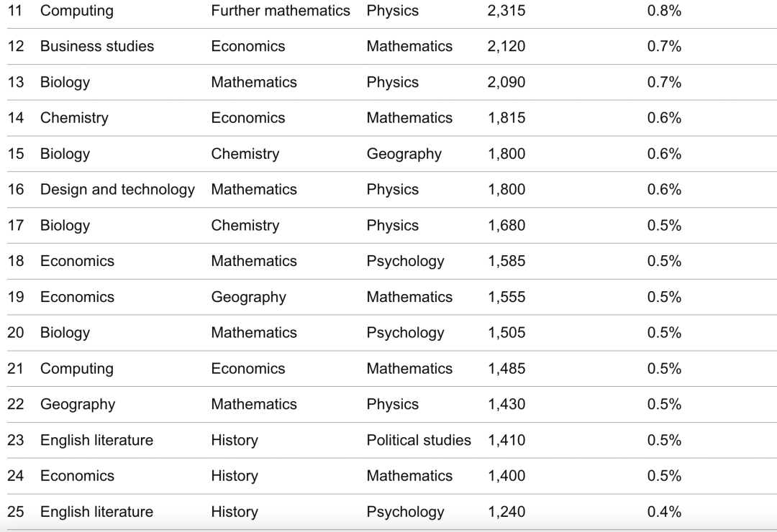Select the 1,505 figure in row 20
777x532 pixels.
click(x=506, y=333)
